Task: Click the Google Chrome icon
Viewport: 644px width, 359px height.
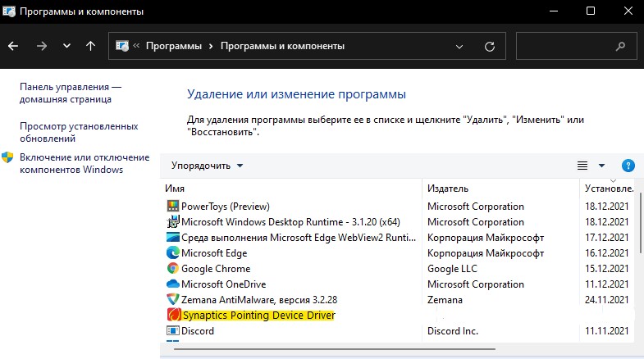Action: point(173,268)
